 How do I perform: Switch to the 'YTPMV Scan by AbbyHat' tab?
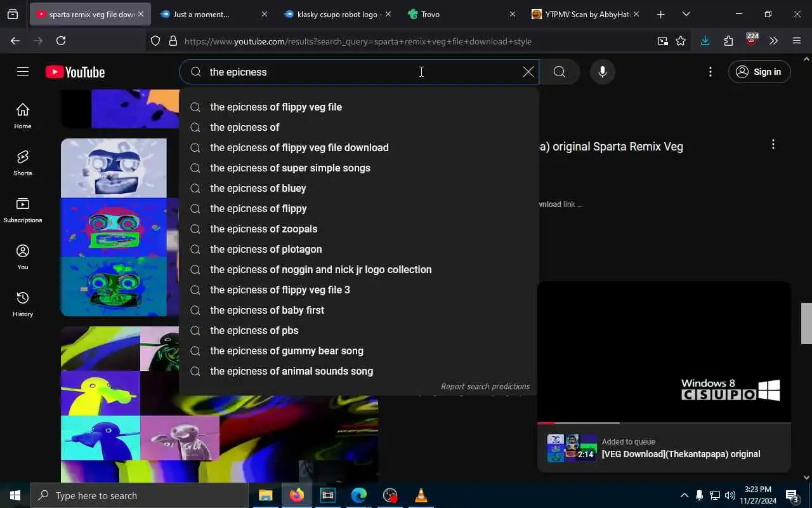pos(586,14)
